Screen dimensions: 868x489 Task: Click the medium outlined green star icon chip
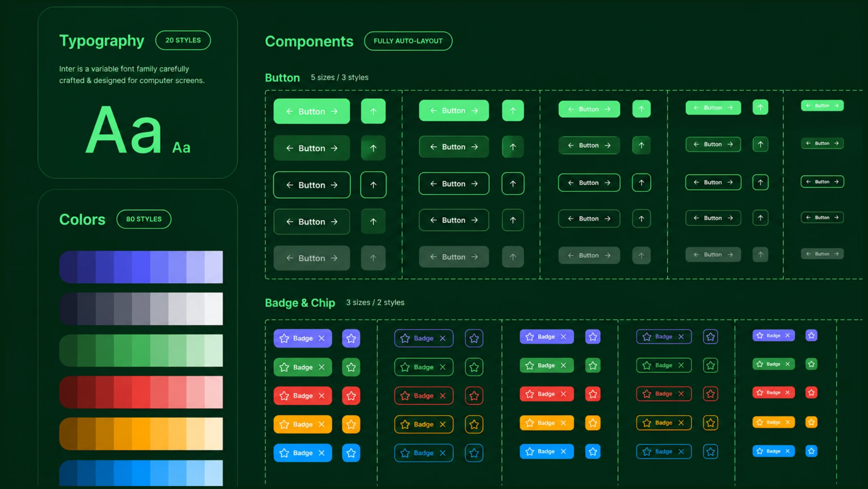click(710, 365)
